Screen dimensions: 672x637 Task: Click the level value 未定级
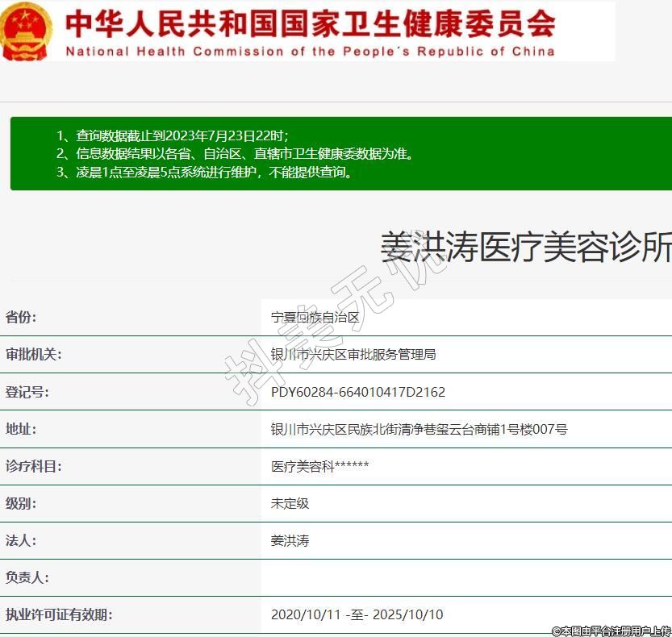pyautogui.click(x=290, y=503)
